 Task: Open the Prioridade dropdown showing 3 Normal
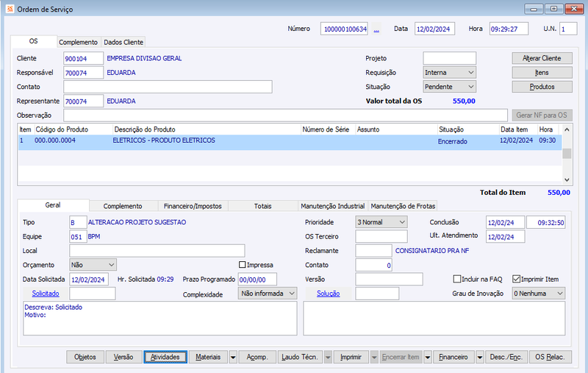(x=381, y=222)
